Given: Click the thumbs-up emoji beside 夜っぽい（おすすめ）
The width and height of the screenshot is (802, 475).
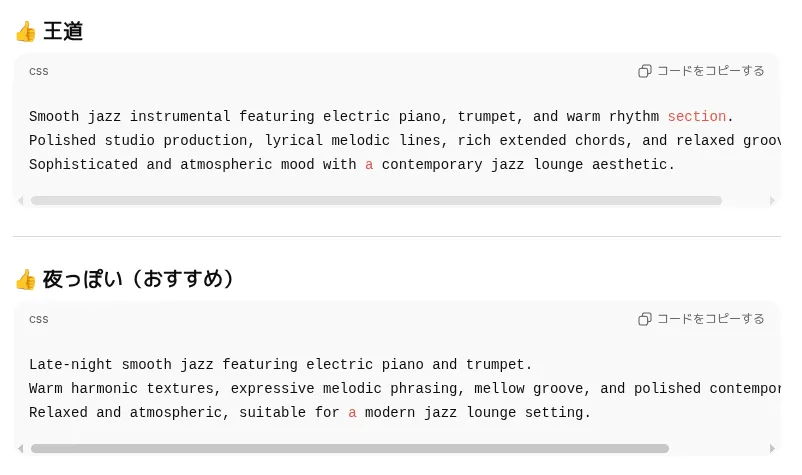Looking at the screenshot, I should coord(25,280).
